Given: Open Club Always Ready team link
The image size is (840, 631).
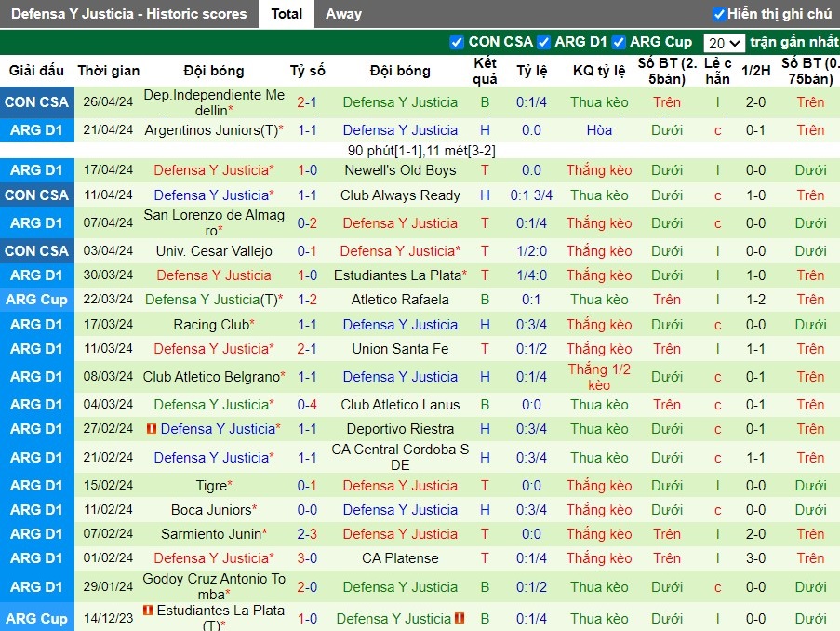Looking at the screenshot, I should [400, 195].
